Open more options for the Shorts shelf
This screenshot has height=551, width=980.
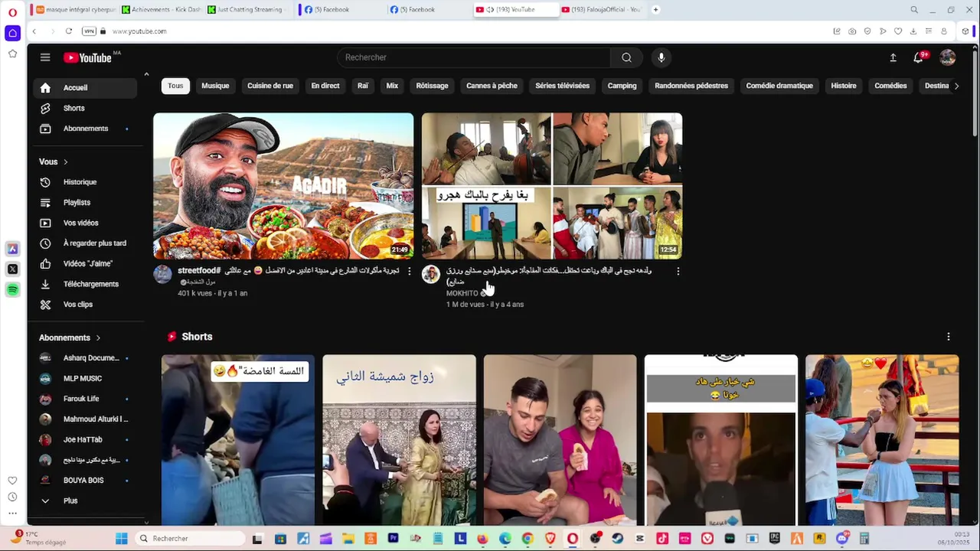pos(949,337)
